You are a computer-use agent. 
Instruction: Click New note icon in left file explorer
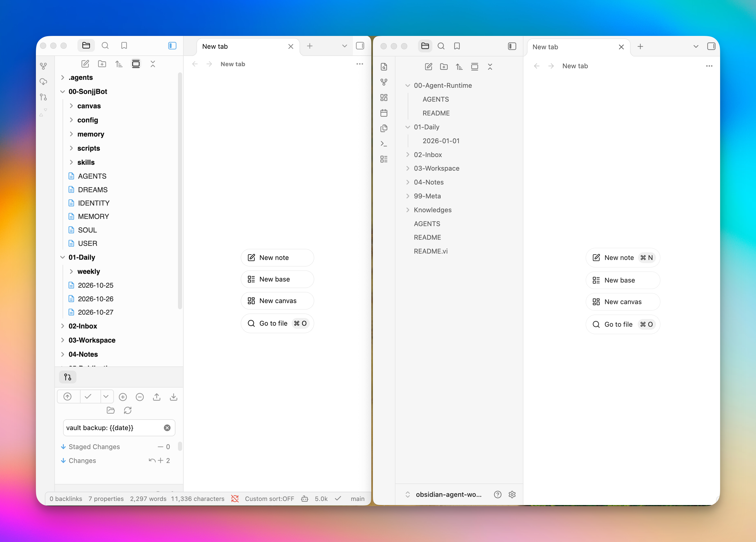pyautogui.click(x=85, y=64)
